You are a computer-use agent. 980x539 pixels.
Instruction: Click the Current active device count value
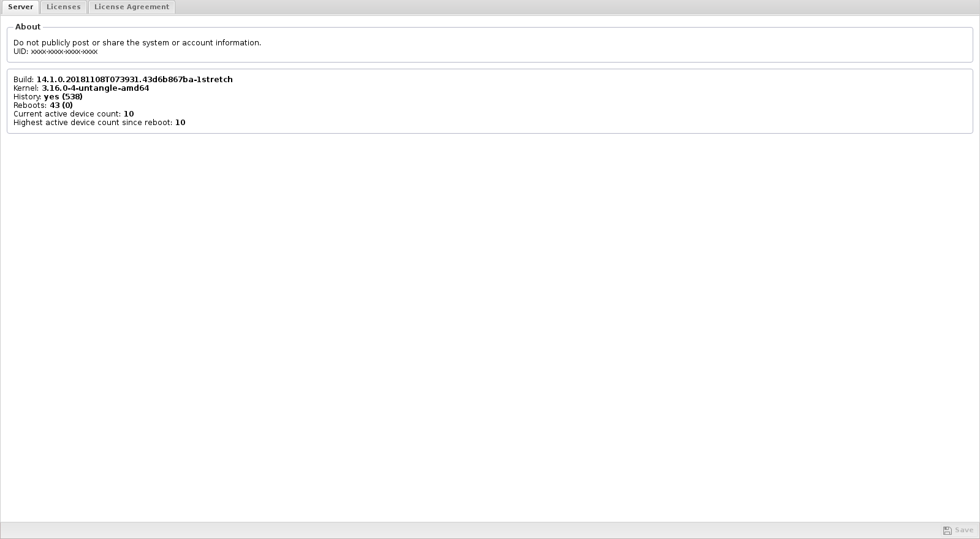(129, 114)
